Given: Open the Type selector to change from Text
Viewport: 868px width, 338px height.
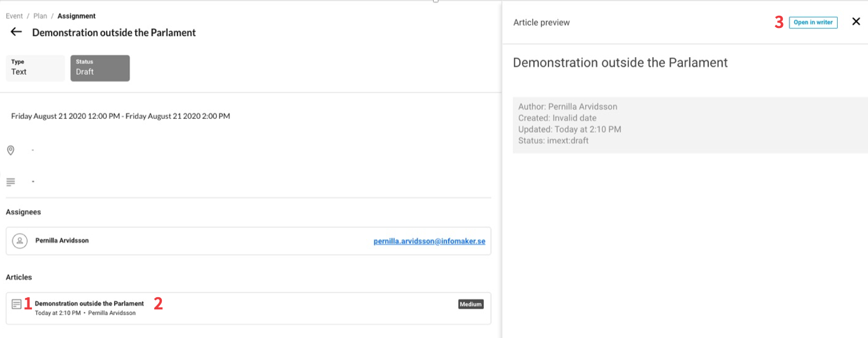Looking at the screenshot, I should [x=35, y=68].
